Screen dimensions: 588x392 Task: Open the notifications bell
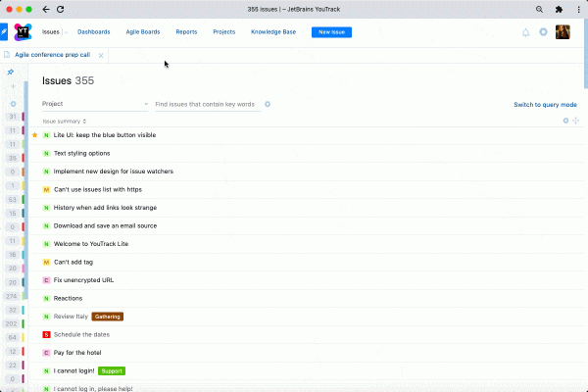tap(525, 32)
